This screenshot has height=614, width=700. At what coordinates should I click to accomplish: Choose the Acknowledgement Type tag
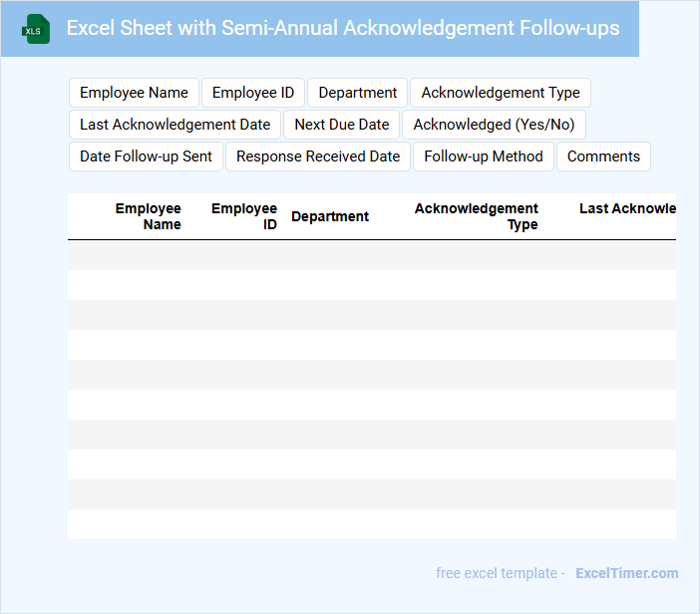pyautogui.click(x=501, y=93)
